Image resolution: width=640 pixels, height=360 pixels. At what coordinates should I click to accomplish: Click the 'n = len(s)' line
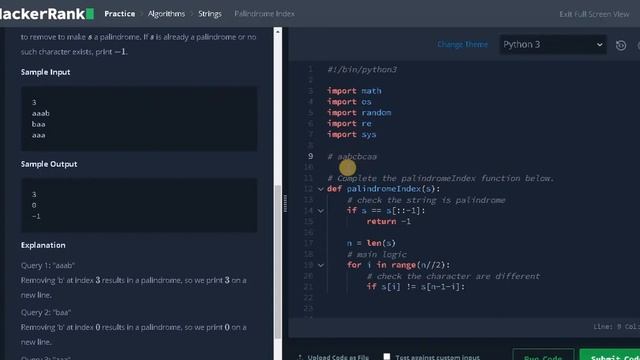pos(371,243)
